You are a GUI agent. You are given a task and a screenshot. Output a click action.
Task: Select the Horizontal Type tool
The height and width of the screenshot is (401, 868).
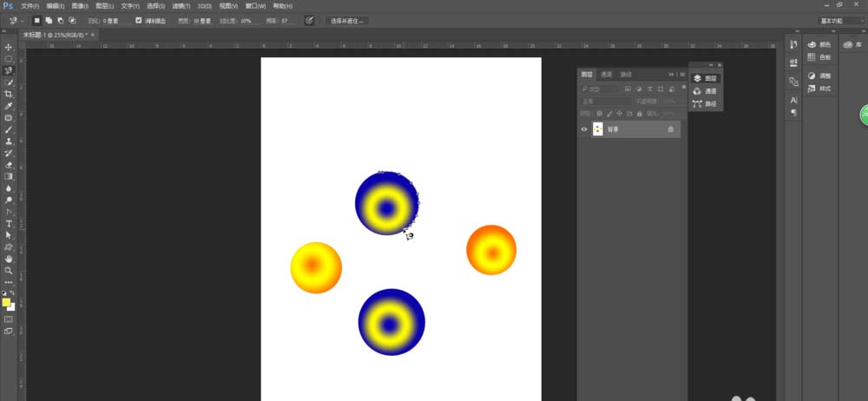[9, 224]
